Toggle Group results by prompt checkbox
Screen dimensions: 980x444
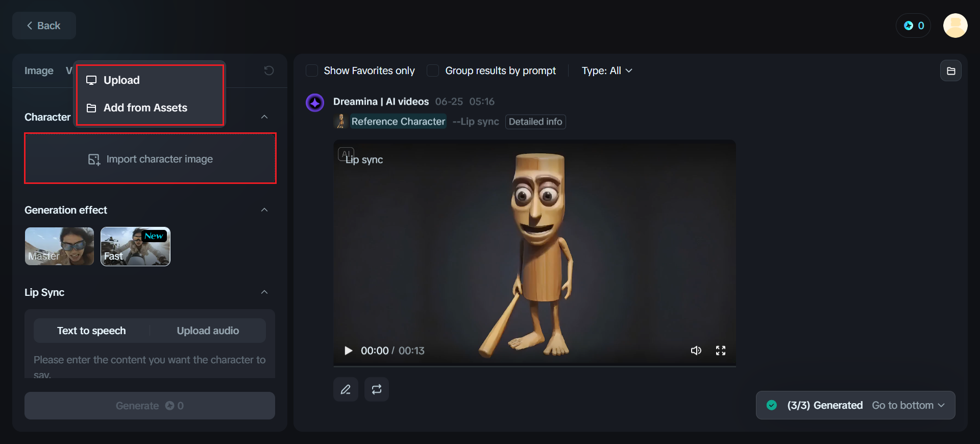click(x=433, y=71)
